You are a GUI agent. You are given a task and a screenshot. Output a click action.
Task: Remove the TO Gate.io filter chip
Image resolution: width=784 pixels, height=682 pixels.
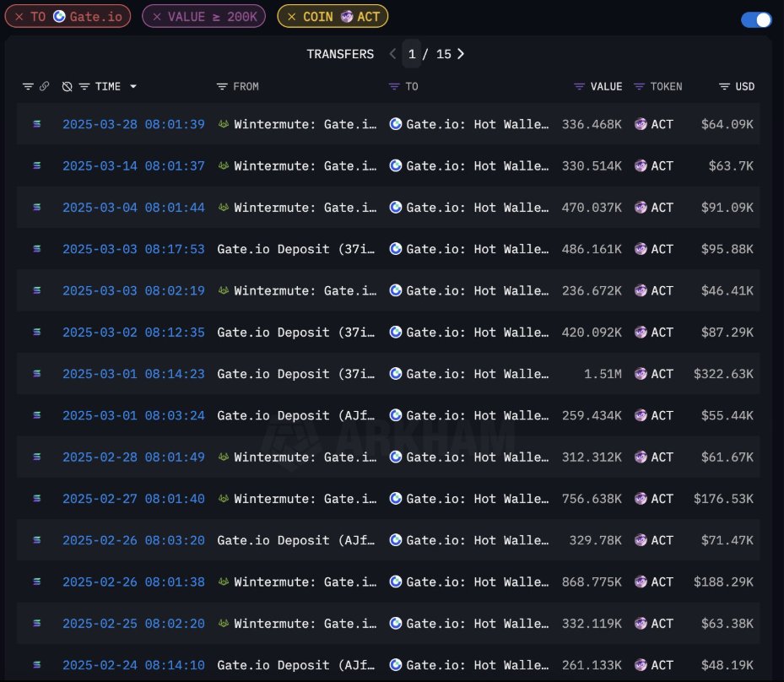coord(19,17)
